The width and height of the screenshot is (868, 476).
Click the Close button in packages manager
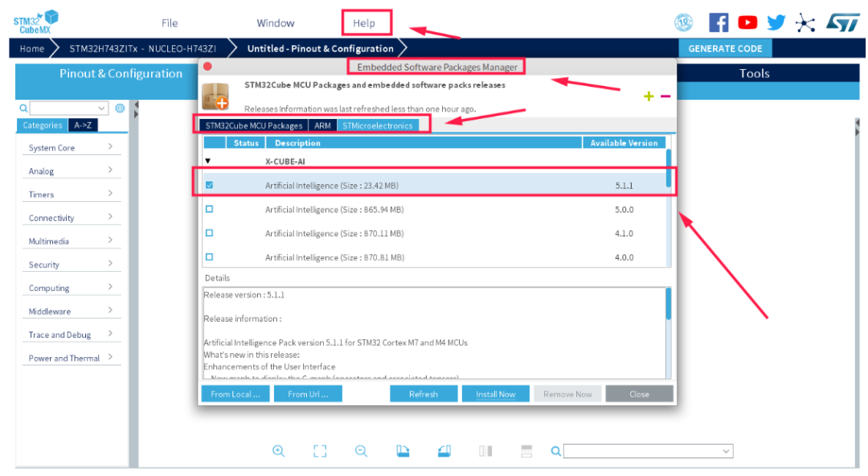coord(640,394)
